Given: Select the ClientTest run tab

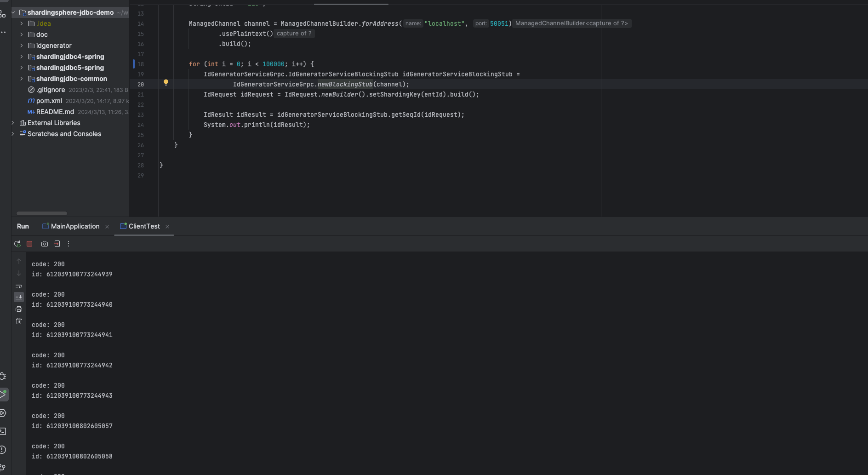Looking at the screenshot, I should click(143, 226).
